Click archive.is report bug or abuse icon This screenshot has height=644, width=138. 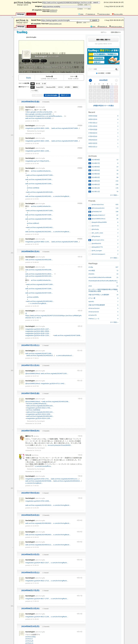point(110,26)
